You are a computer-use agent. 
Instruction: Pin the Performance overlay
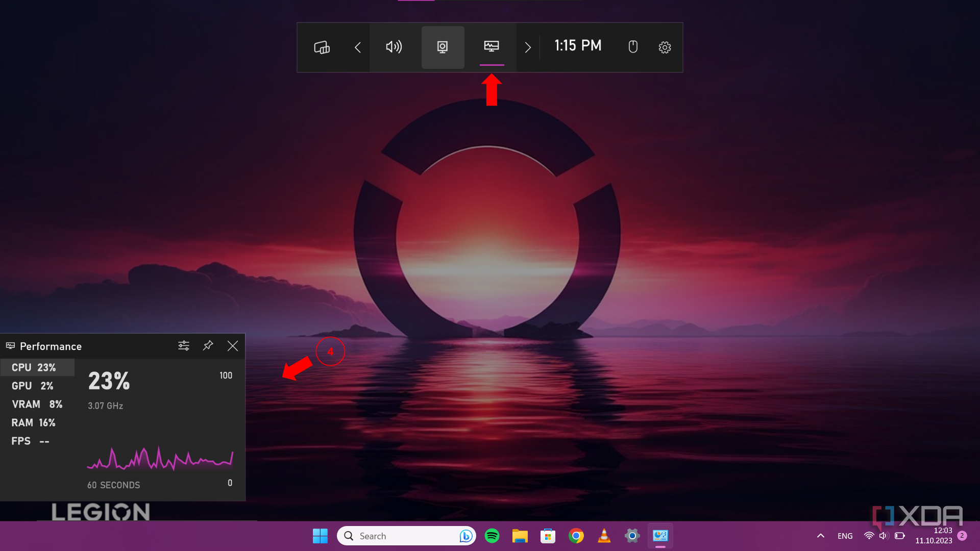pos(207,345)
